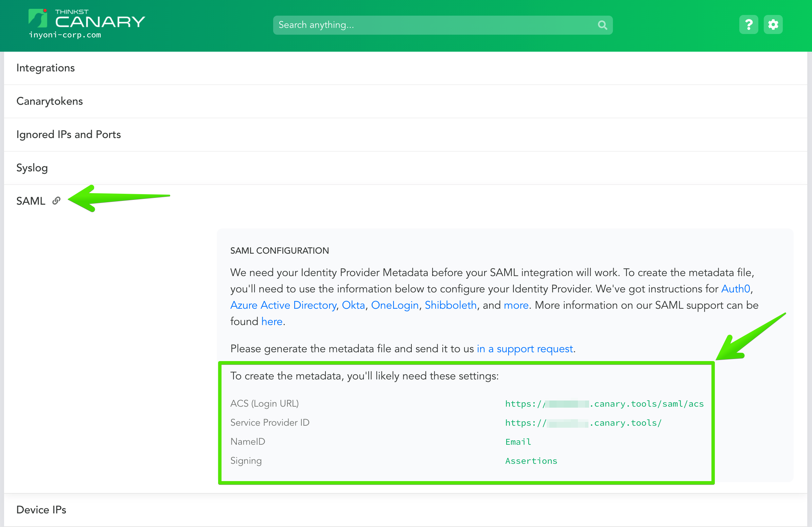Expand the Device IPs section
This screenshot has height=527, width=812.
coord(405,510)
